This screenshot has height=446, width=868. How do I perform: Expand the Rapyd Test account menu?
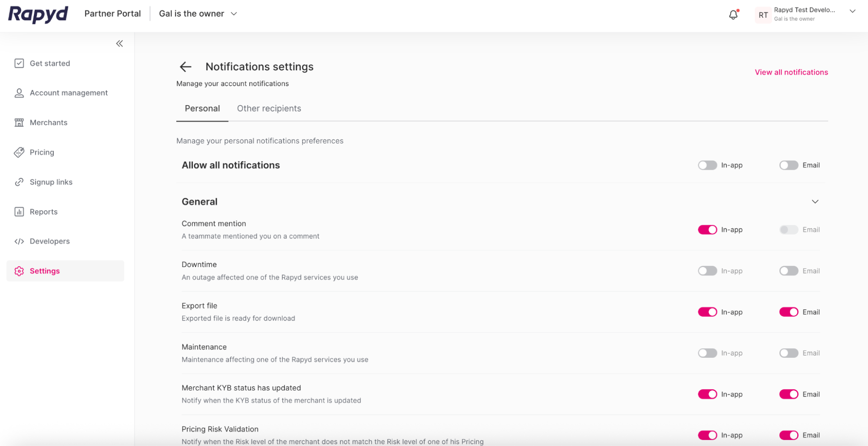coord(852,11)
